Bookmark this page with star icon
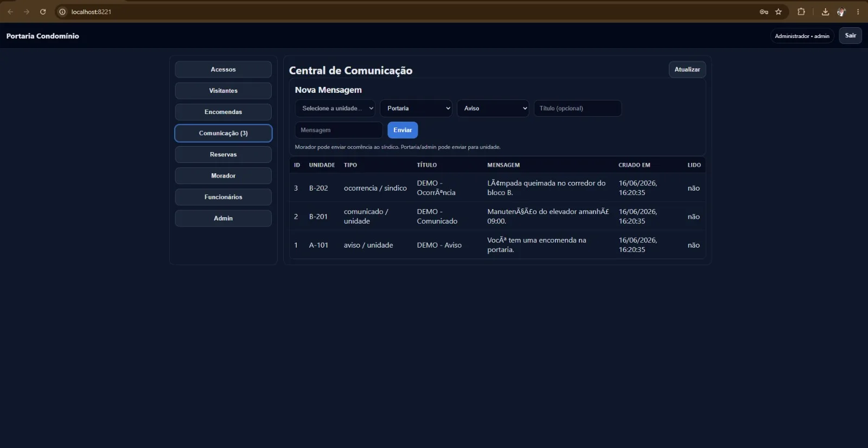Viewport: 868px width, 448px height. [778, 11]
